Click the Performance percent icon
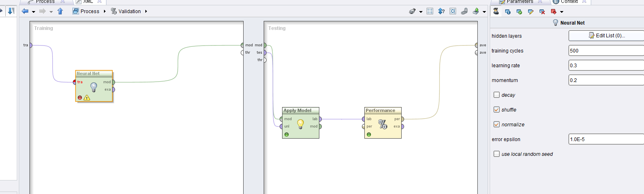Image resolution: width=644 pixels, height=194 pixels. point(383,124)
